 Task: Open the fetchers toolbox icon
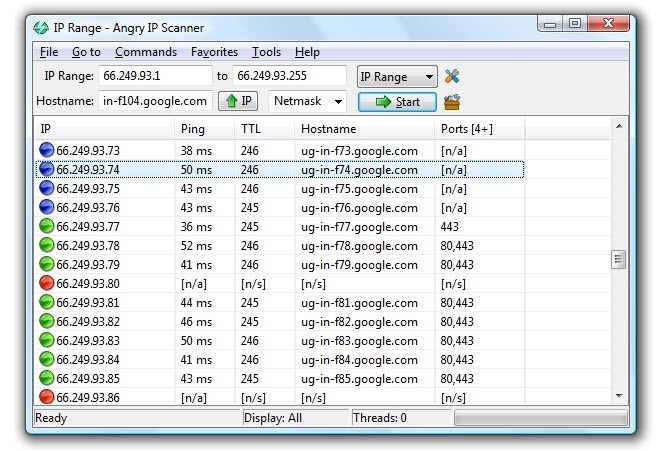click(452, 102)
